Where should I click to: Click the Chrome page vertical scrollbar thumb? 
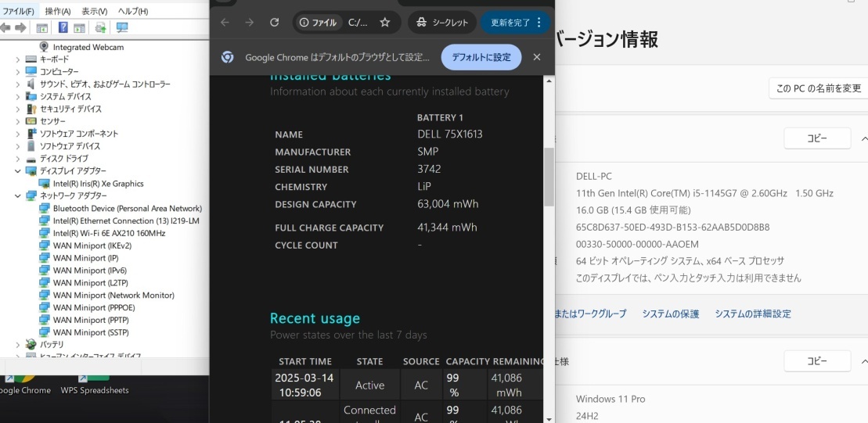click(549, 177)
